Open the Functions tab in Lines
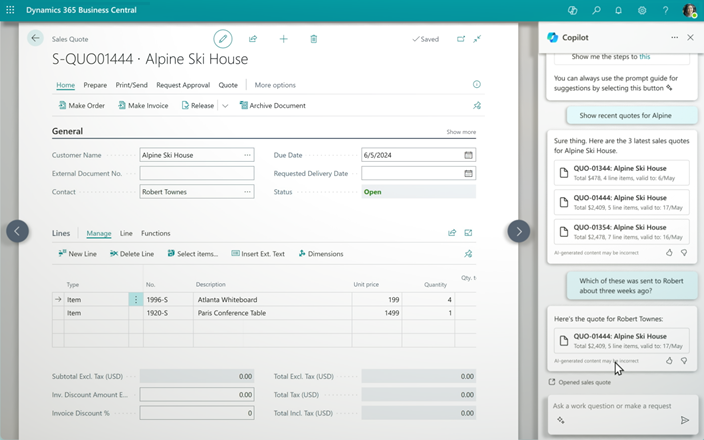The height and width of the screenshot is (440, 704). point(156,233)
